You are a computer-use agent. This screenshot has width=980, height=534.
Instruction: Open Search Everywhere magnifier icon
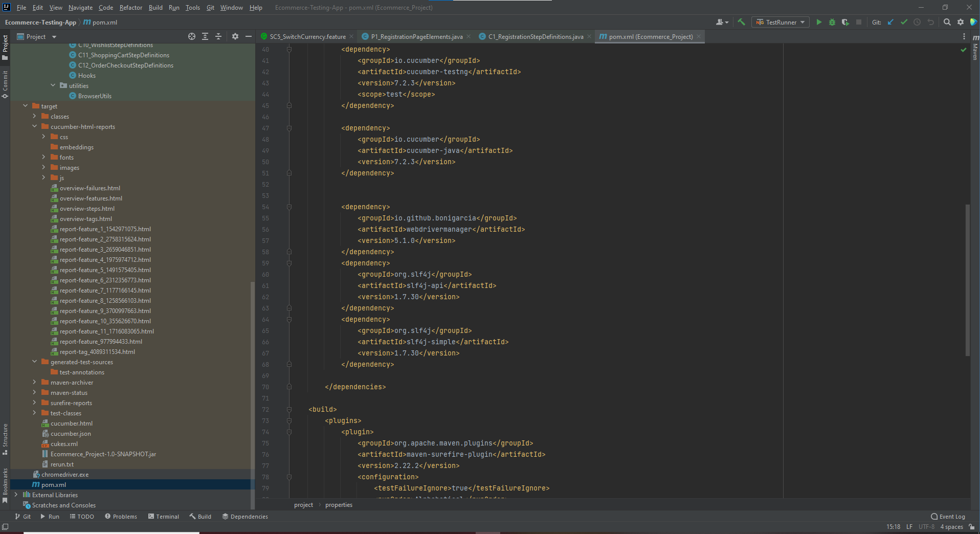(947, 22)
